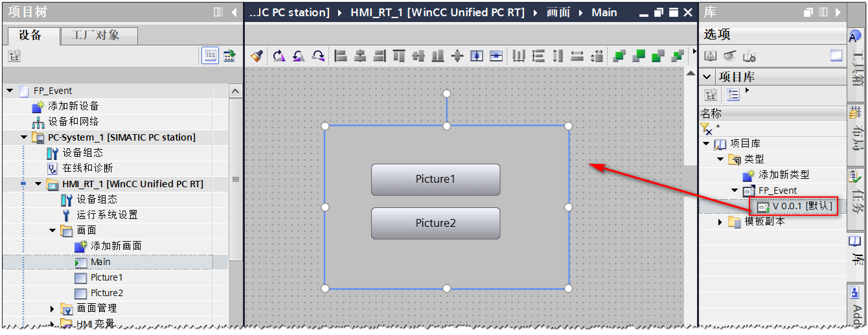The width and height of the screenshot is (868, 335).
Task: Expand the 模板副本 master copies folder
Action: point(720,222)
